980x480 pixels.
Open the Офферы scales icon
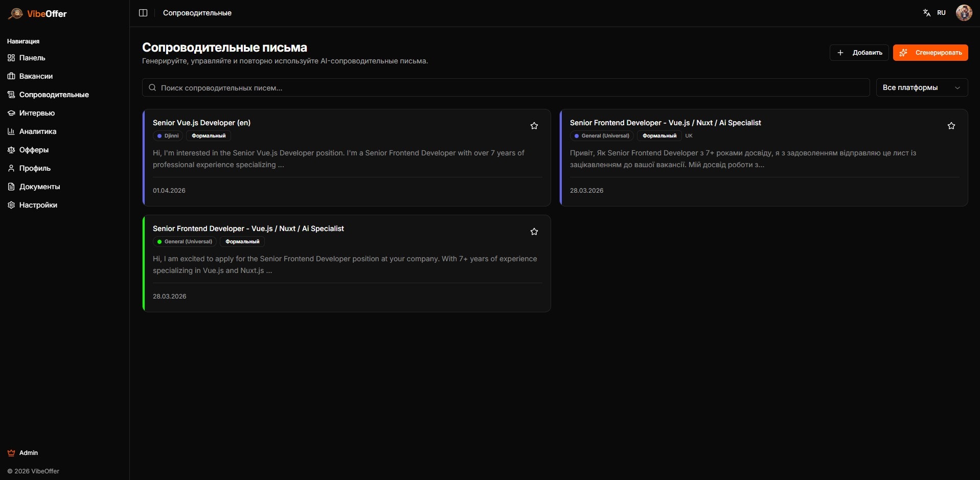(x=11, y=150)
